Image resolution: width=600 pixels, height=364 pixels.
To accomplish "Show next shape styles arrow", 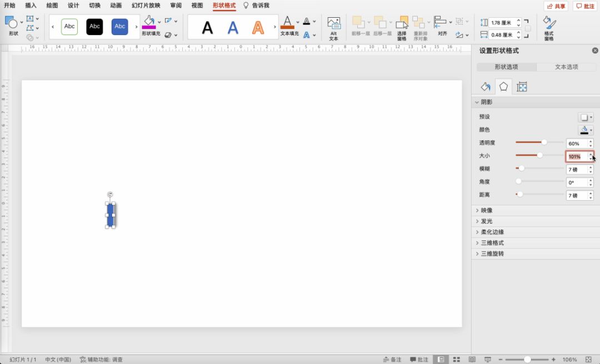I will pos(136,27).
